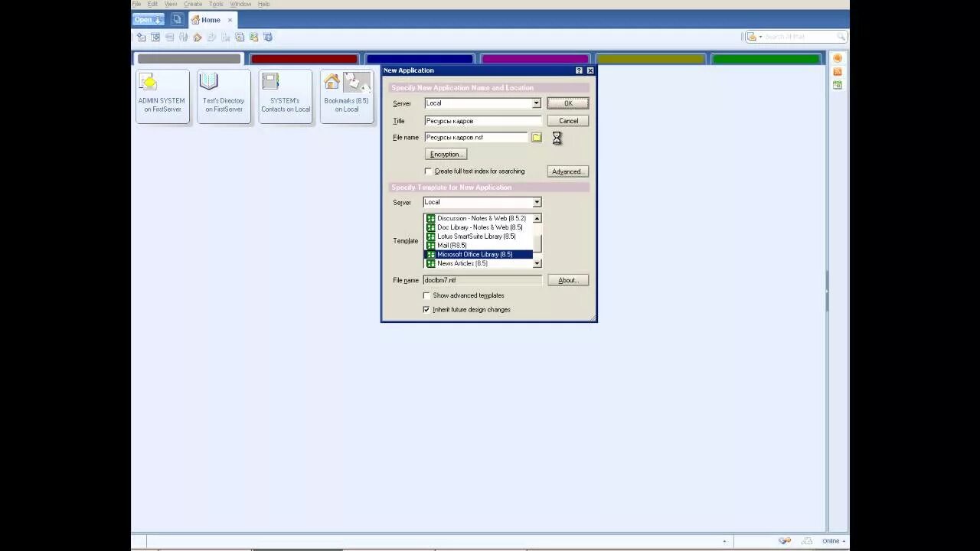Click the Encryption button
This screenshot has height=551, width=980.
446,154
